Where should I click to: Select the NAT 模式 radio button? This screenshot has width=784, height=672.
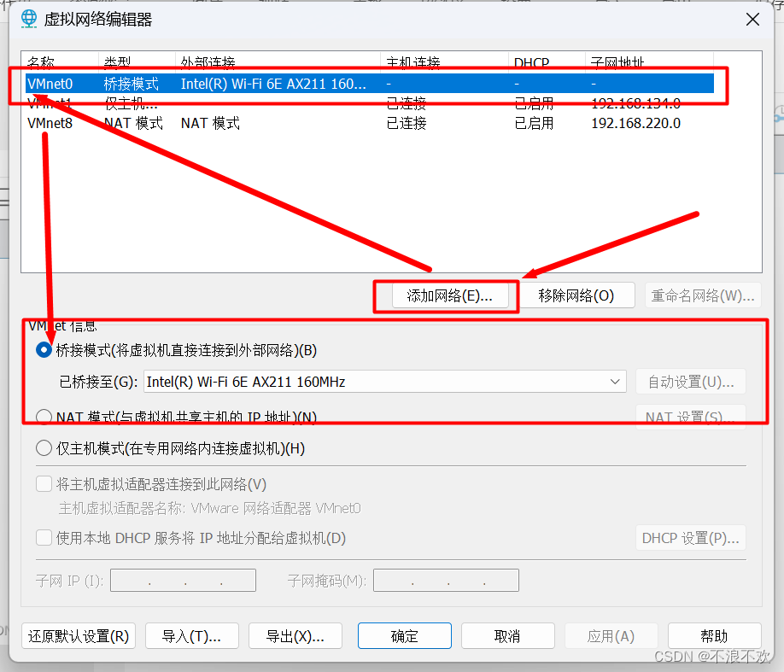tap(44, 417)
